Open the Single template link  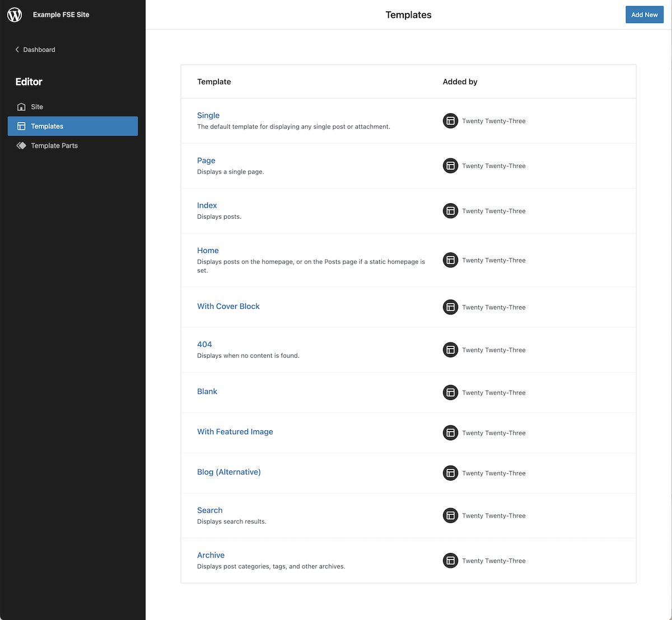pos(208,115)
